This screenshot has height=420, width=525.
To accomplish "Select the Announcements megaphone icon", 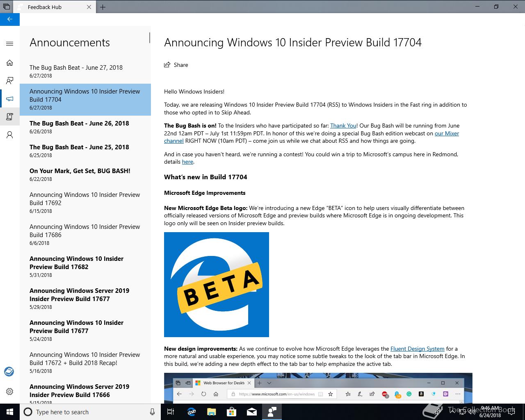I will tap(10, 99).
